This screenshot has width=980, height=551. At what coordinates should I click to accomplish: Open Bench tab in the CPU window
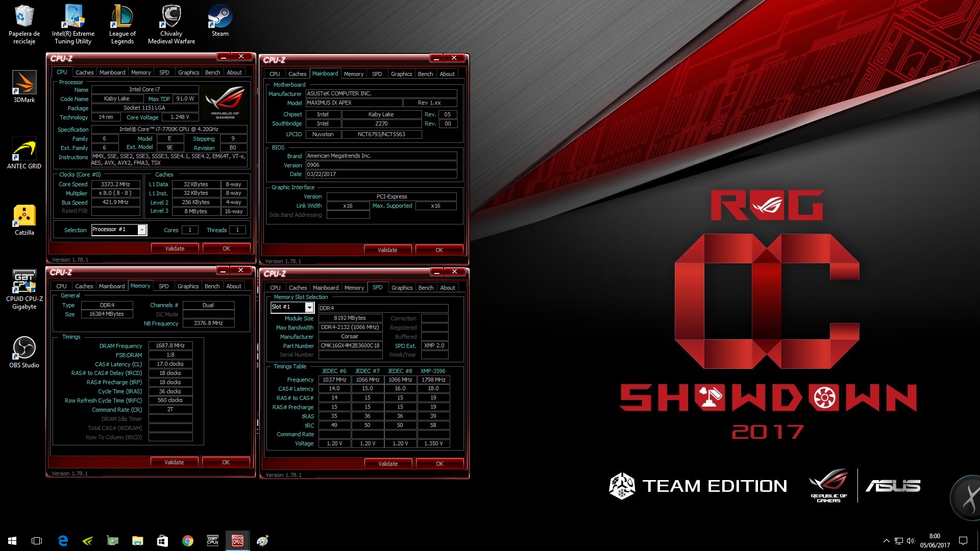coord(212,72)
